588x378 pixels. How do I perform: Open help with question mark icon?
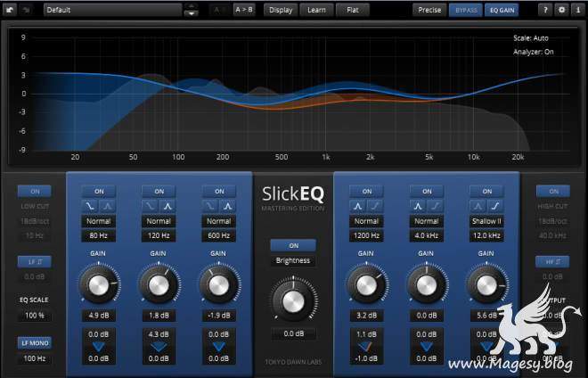tap(545, 10)
